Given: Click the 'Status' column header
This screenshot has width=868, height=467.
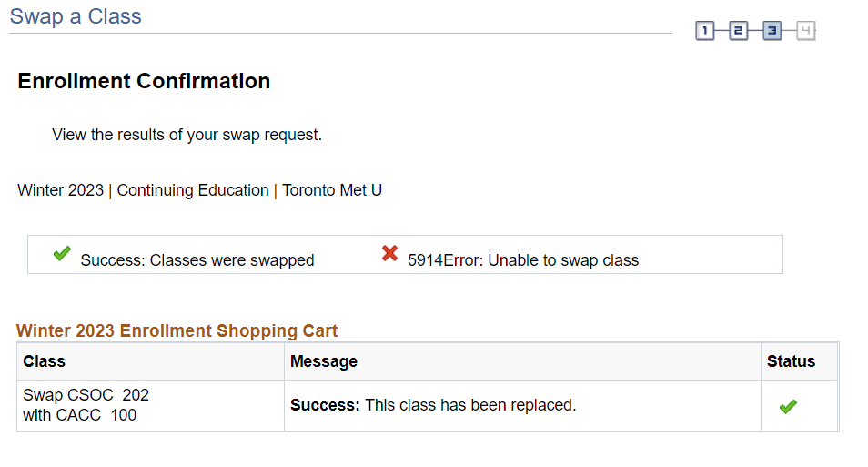Looking at the screenshot, I should pos(791,361).
